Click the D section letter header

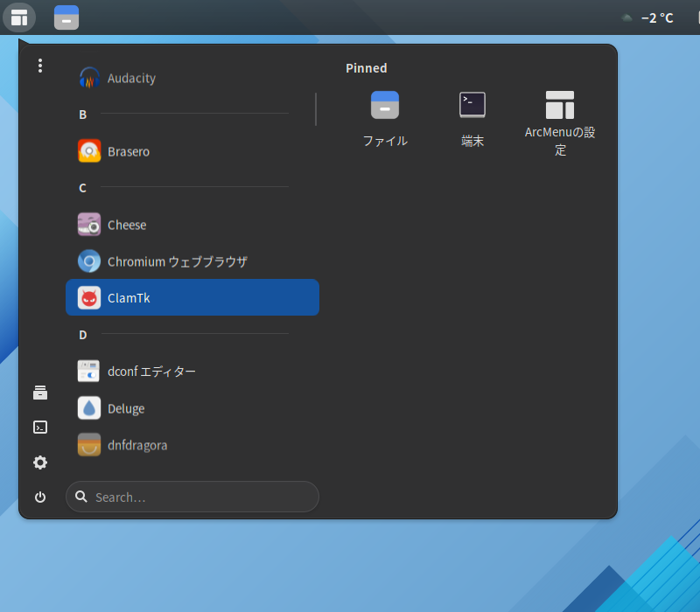(82, 335)
